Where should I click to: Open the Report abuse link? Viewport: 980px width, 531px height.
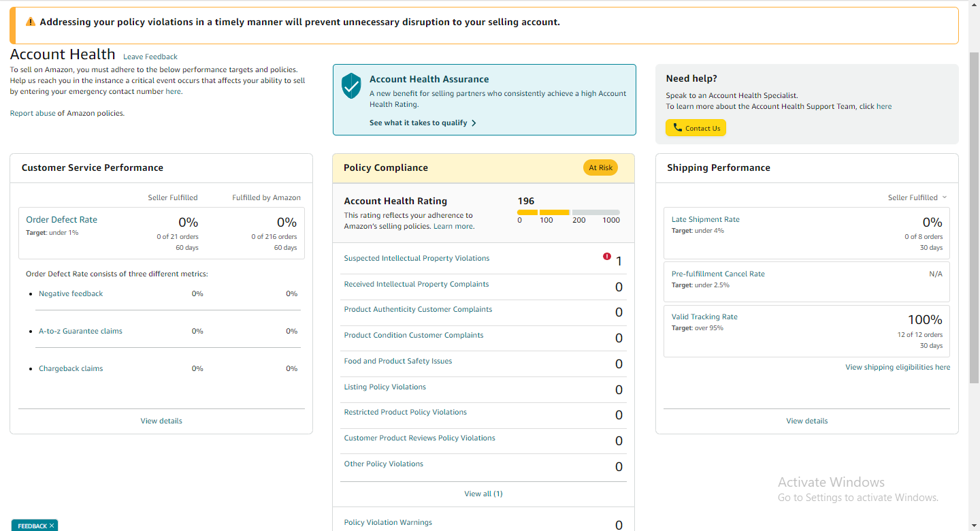(33, 113)
